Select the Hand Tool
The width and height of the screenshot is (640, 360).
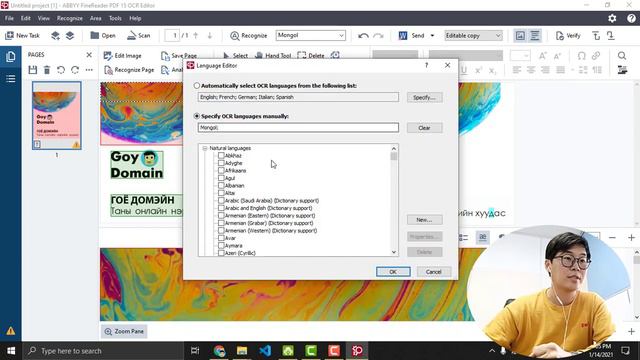tap(273, 56)
